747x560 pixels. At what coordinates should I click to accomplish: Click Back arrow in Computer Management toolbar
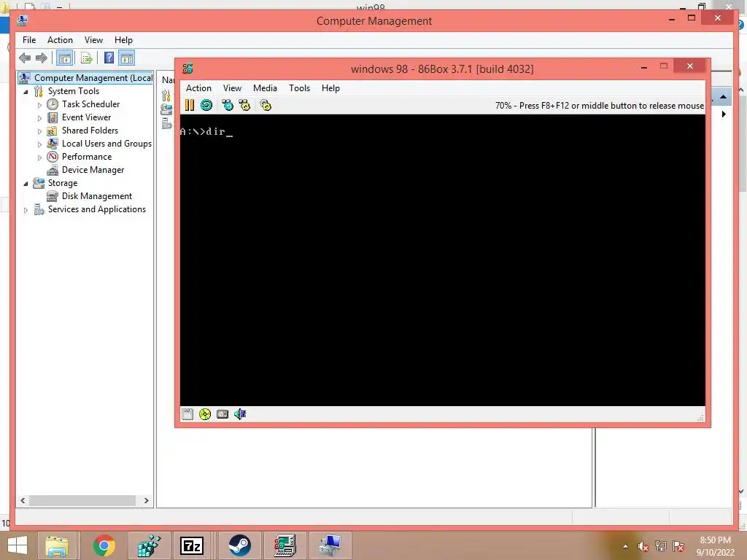click(25, 58)
